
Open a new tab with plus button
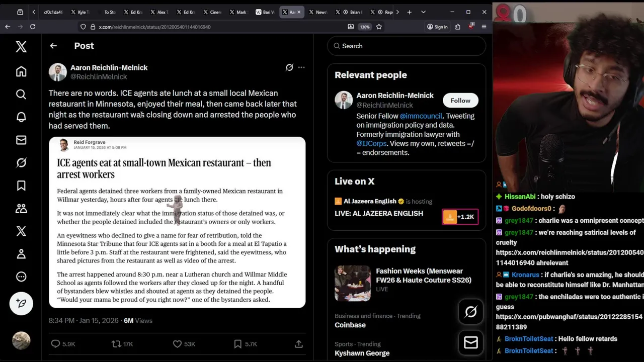[x=409, y=12]
